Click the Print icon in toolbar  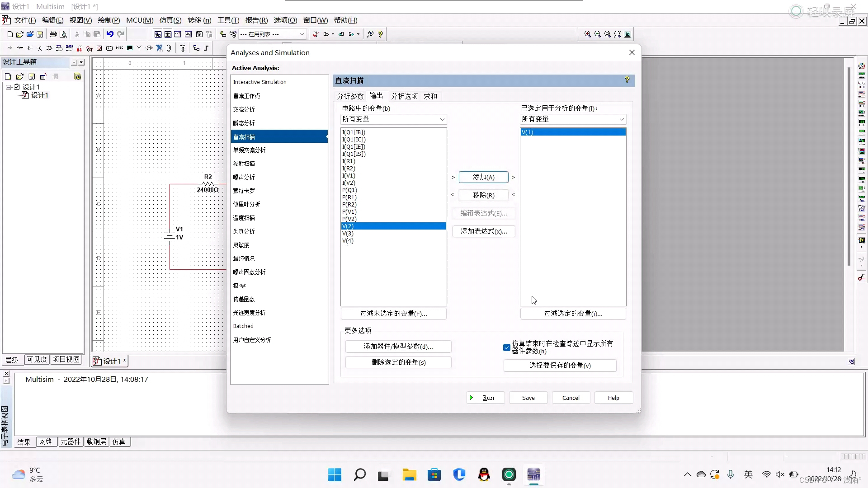(53, 34)
